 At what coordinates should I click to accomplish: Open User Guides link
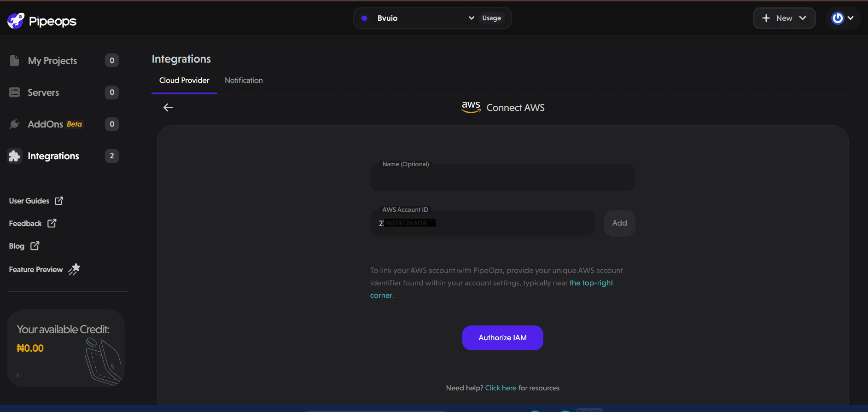point(29,201)
